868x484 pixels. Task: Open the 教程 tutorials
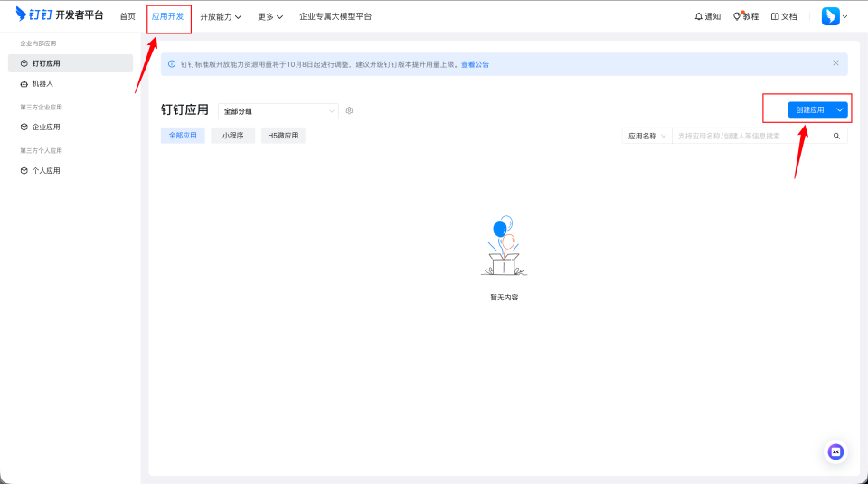click(x=746, y=16)
